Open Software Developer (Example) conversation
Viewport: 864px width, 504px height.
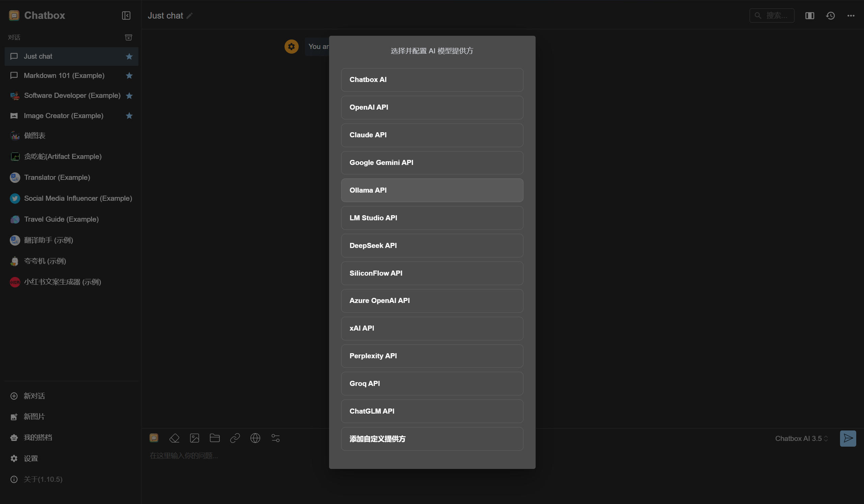71,96
